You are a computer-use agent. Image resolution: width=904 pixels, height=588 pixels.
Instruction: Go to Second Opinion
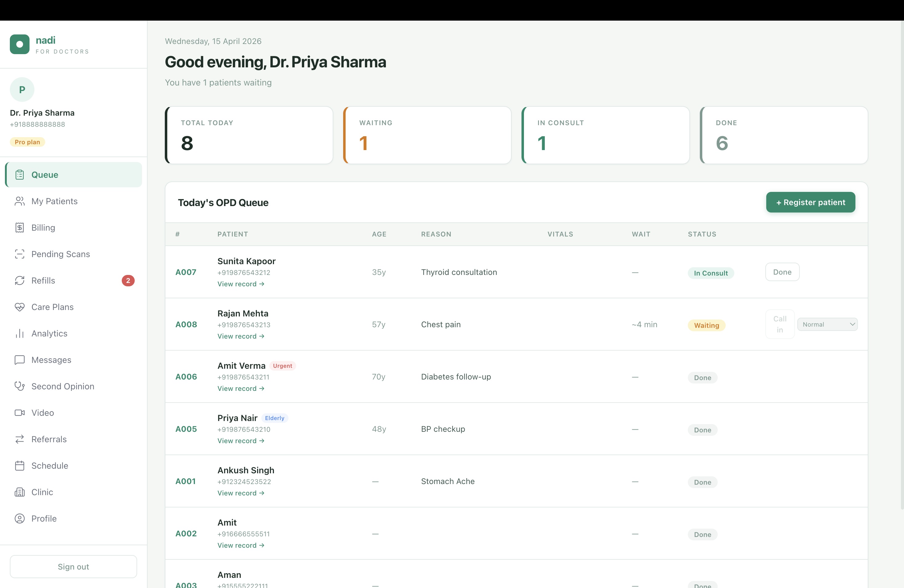74,386
